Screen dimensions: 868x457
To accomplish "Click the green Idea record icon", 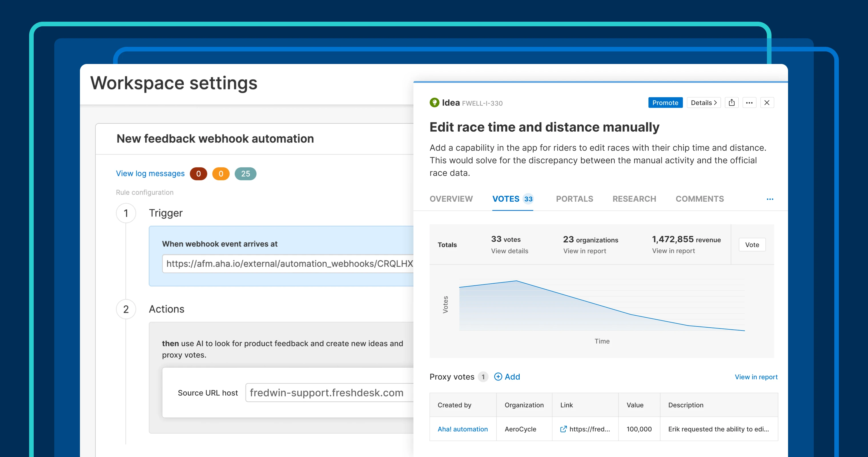I will [x=435, y=103].
